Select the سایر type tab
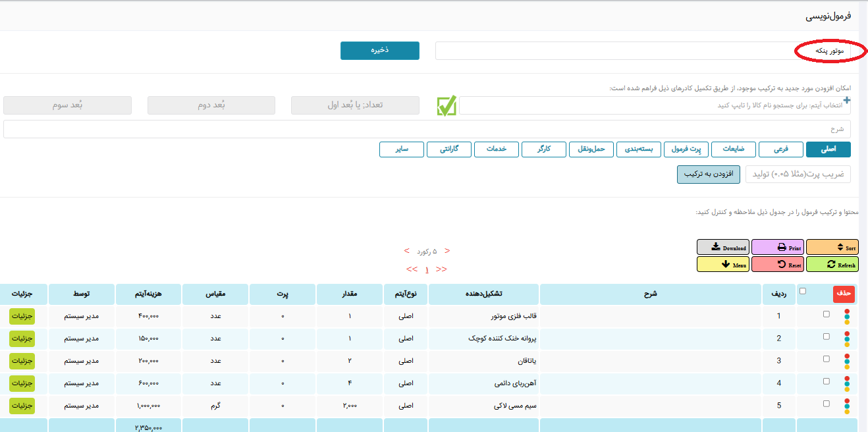868x432 pixels. pos(402,149)
